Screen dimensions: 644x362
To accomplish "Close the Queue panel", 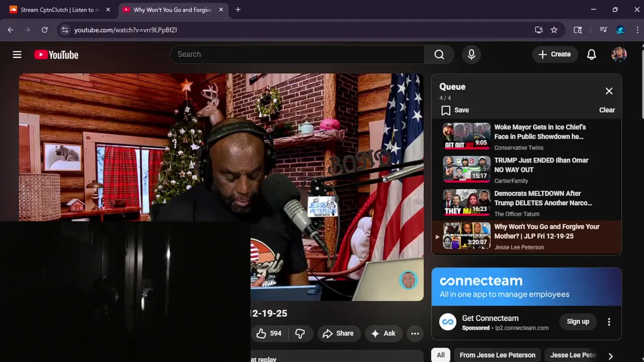I will 609,91.
